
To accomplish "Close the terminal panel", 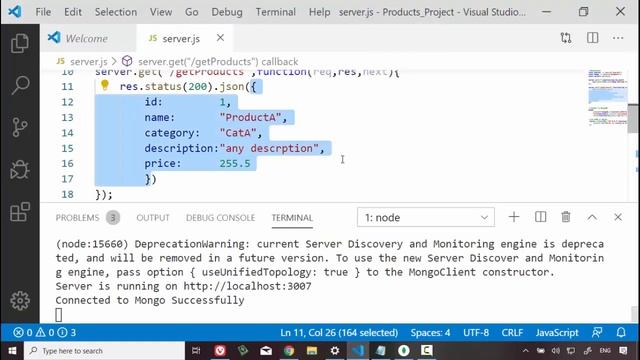I will click(618, 217).
